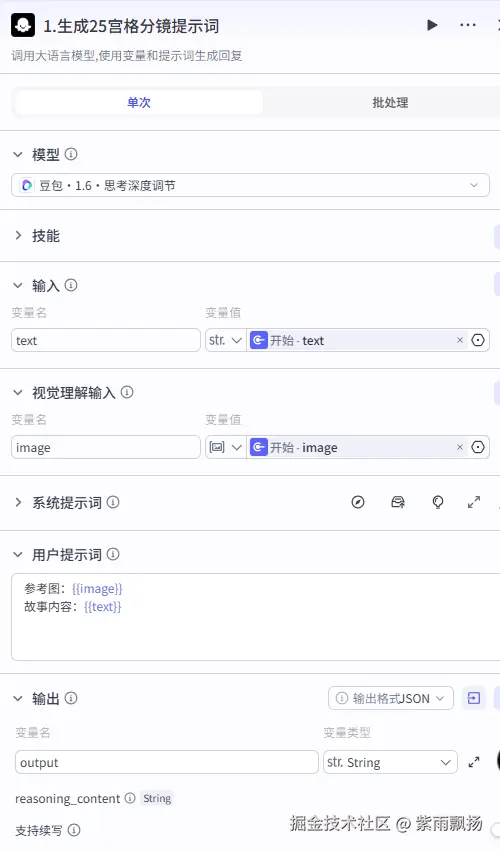Click the String type badge beside reasoning_content
Image resolution: width=500 pixels, height=850 pixels.
click(157, 798)
